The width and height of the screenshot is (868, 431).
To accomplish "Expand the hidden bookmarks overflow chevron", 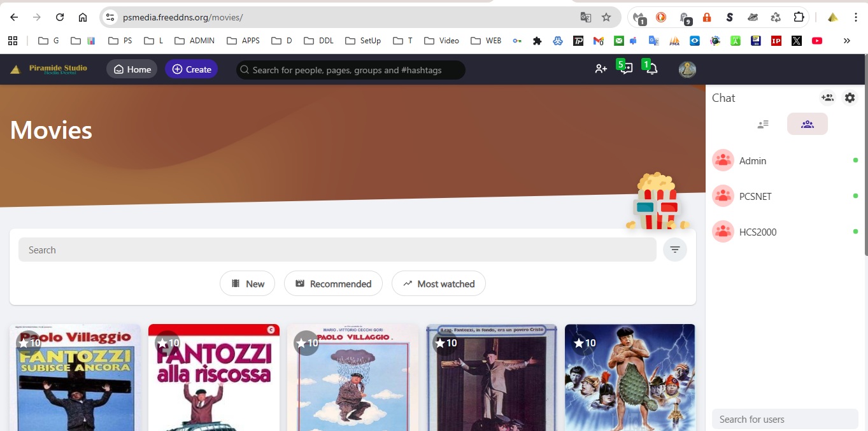I will coord(846,41).
